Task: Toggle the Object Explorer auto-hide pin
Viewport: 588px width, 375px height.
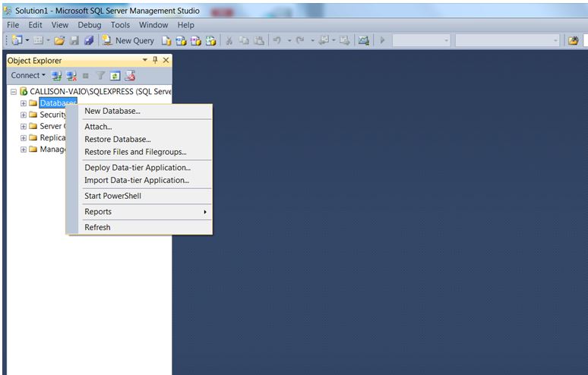Action: 155,60
